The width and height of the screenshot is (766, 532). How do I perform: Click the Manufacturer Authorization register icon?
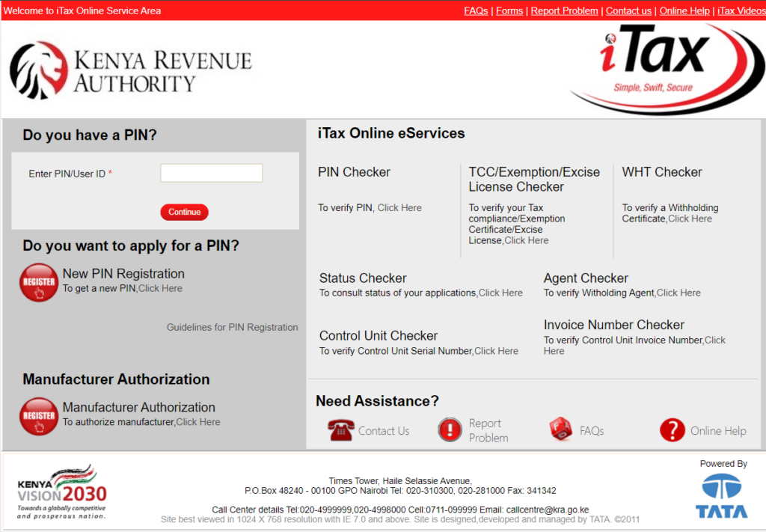(x=39, y=416)
